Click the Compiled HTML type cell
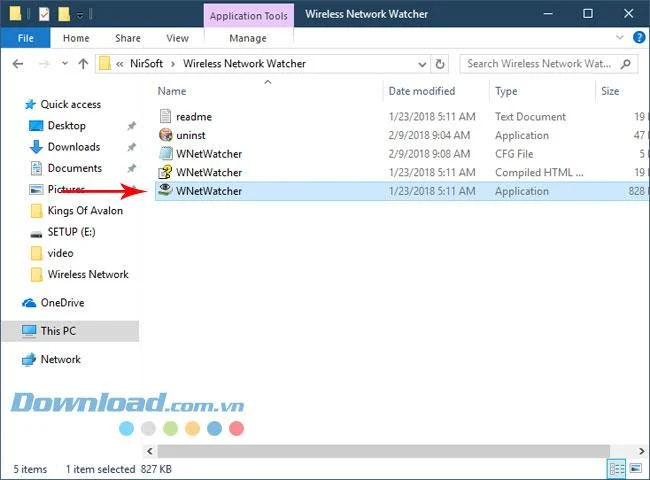This screenshot has width=650, height=480. (x=539, y=172)
